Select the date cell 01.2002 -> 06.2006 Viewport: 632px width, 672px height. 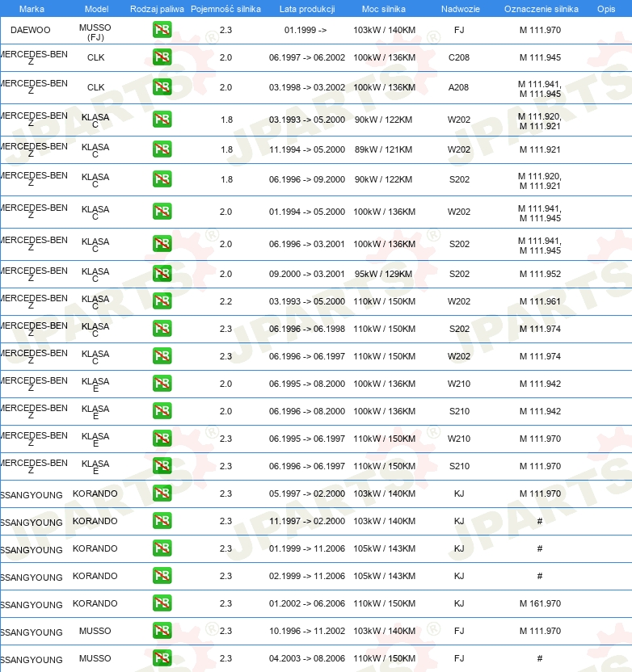[307, 603]
